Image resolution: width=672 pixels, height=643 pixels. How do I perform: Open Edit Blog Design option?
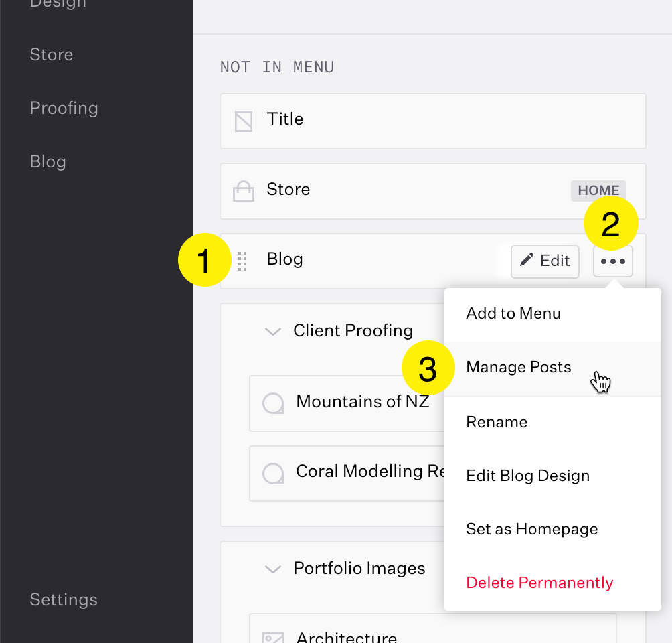(527, 476)
